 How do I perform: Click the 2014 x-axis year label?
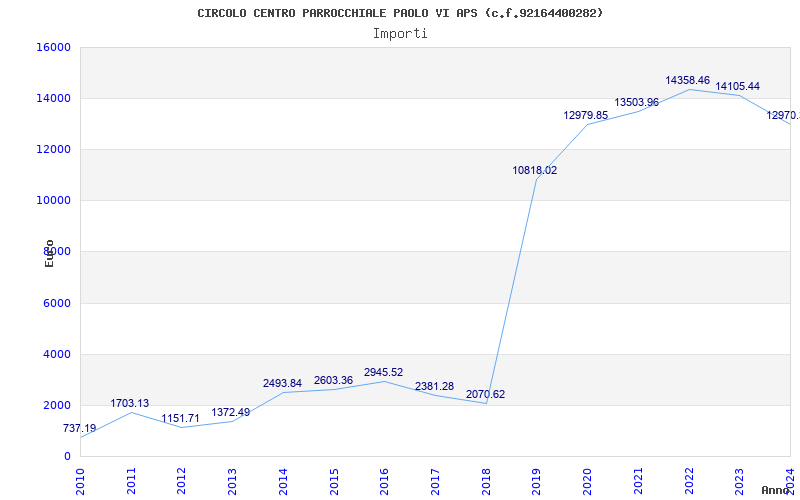tap(283, 482)
